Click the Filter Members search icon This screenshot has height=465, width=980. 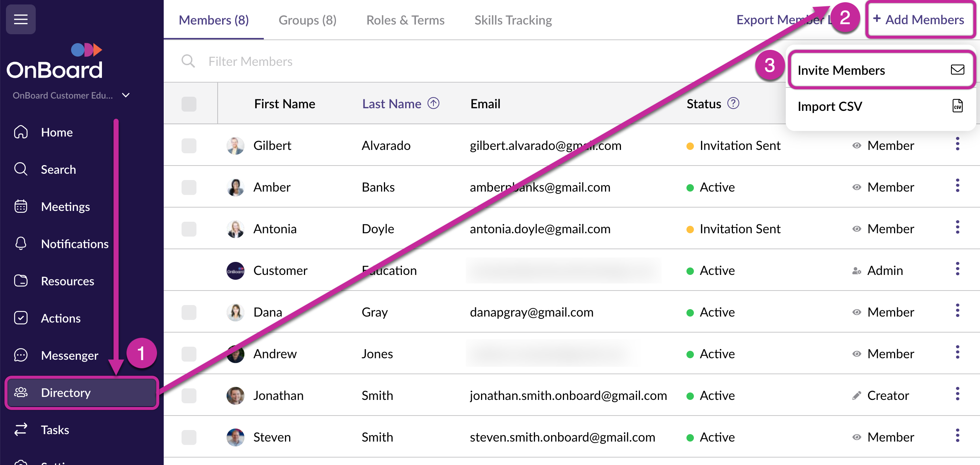(188, 61)
